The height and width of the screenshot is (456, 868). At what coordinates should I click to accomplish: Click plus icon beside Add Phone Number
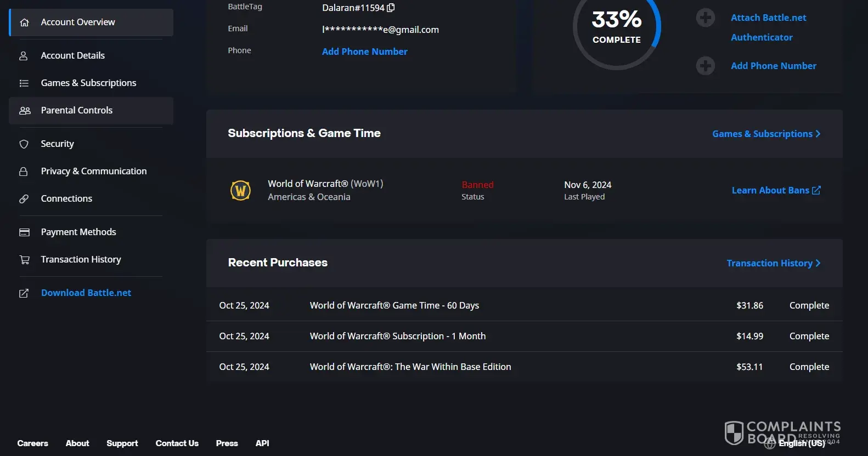pyautogui.click(x=705, y=66)
